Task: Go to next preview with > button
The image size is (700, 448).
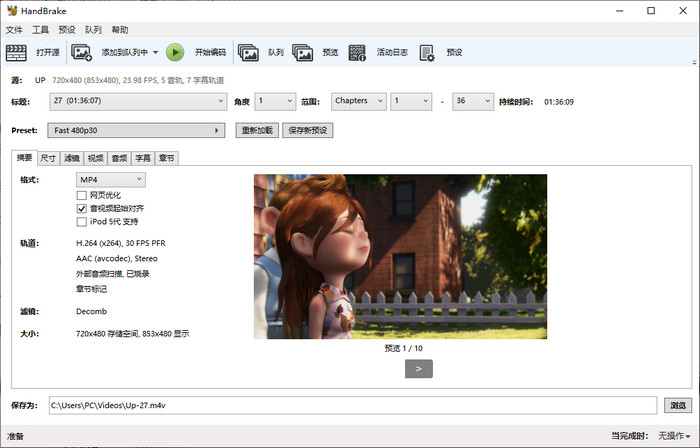Action: click(x=419, y=369)
